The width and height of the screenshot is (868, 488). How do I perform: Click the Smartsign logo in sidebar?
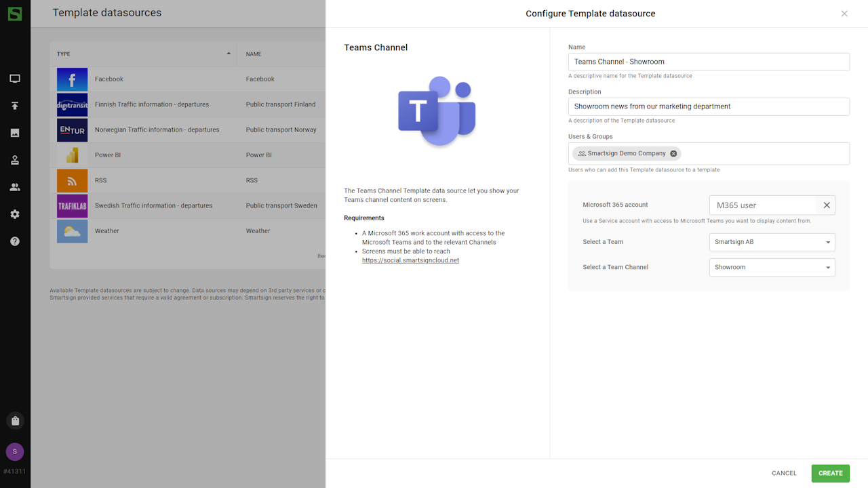pyautogui.click(x=15, y=14)
